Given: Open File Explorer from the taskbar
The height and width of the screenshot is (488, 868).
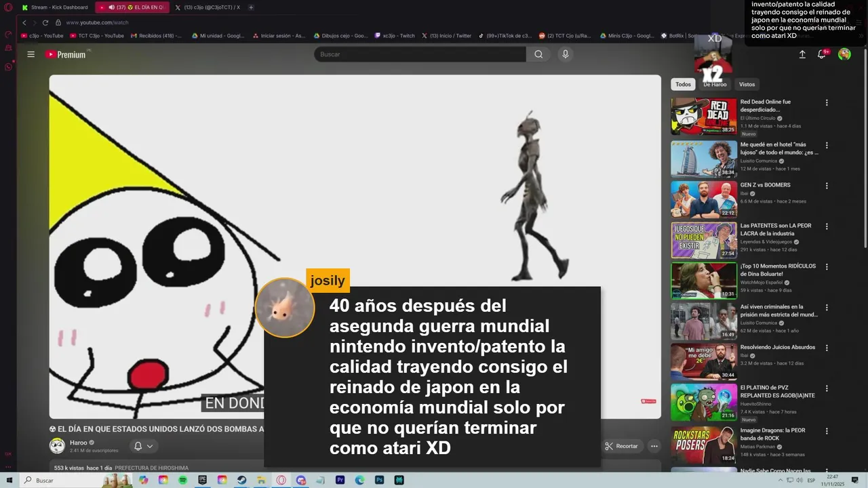Looking at the screenshot, I should [261, 481].
